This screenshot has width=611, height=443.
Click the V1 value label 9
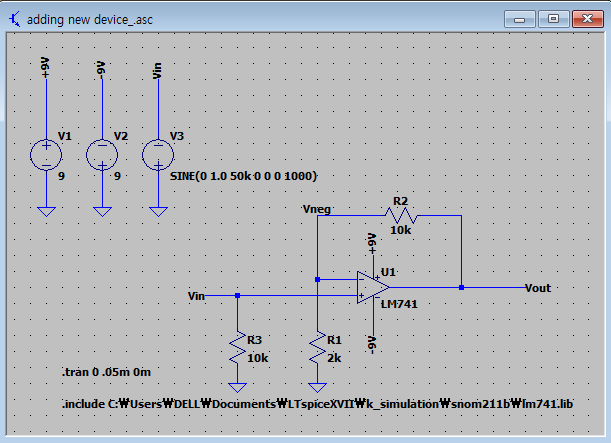tap(61, 176)
